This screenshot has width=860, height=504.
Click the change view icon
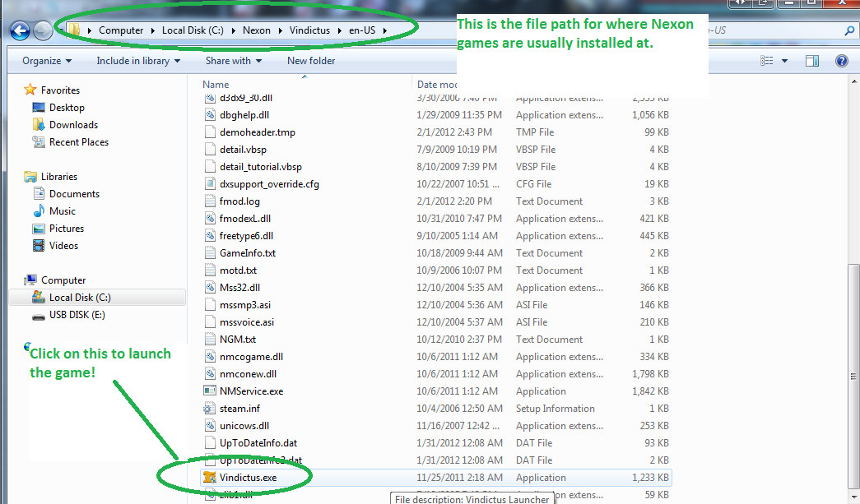coord(767,61)
